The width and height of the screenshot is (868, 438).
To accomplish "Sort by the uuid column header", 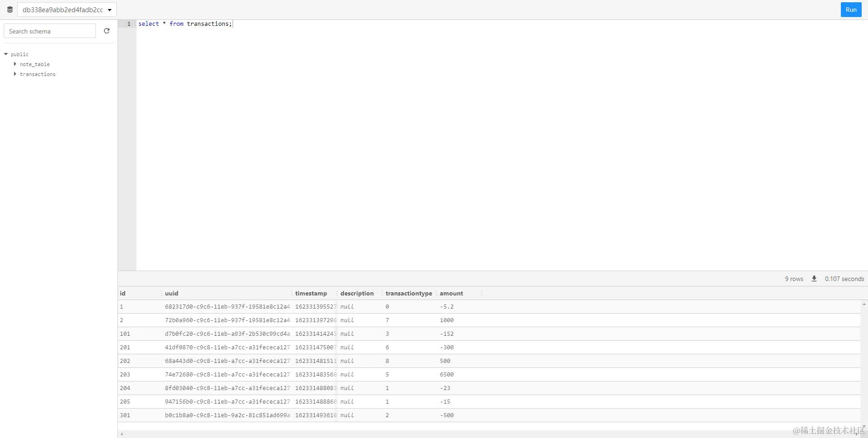I will (171, 293).
